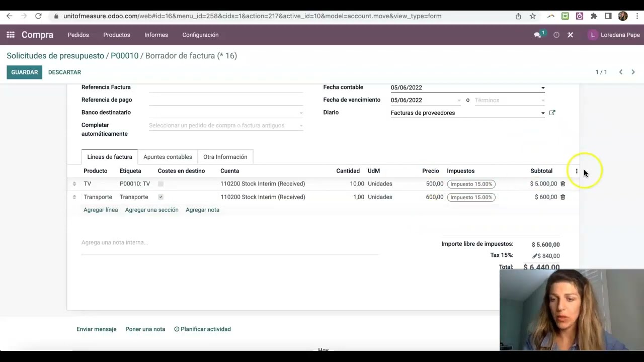Viewport: 644px width, 362px height.
Task: Open the Productos menu
Action: pos(117,35)
